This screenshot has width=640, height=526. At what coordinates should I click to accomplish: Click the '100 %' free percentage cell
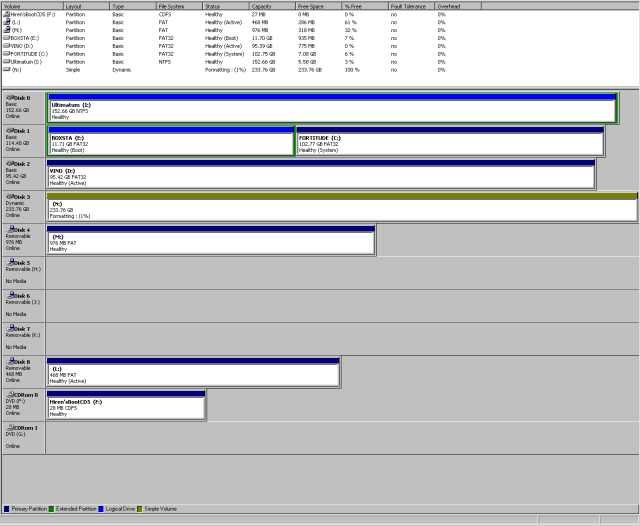tap(352, 70)
